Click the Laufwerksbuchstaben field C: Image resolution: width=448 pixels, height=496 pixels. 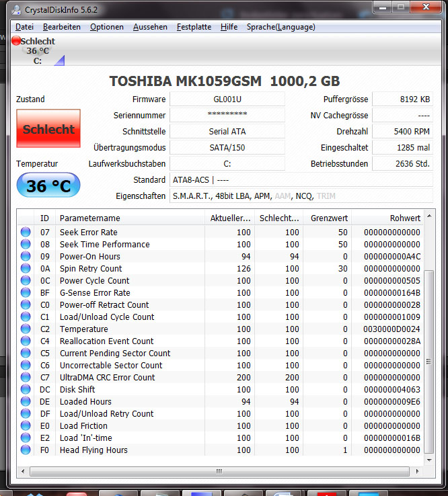pos(227,163)
